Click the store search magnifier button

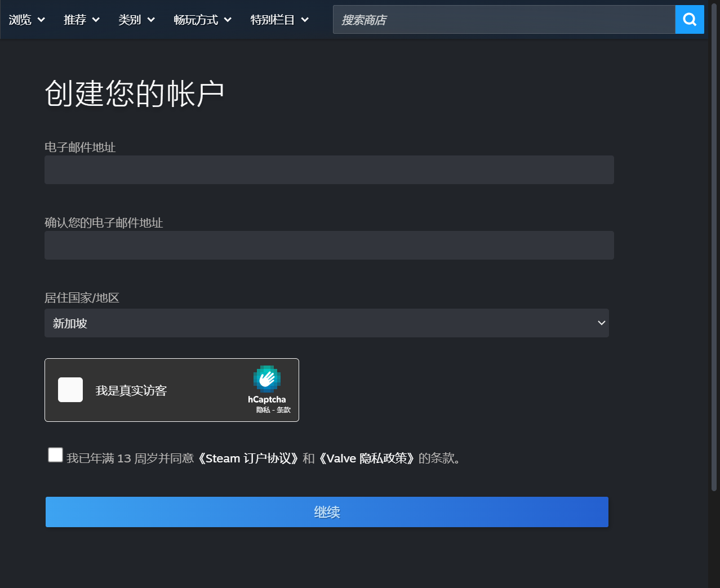click(x=690, y=20)
